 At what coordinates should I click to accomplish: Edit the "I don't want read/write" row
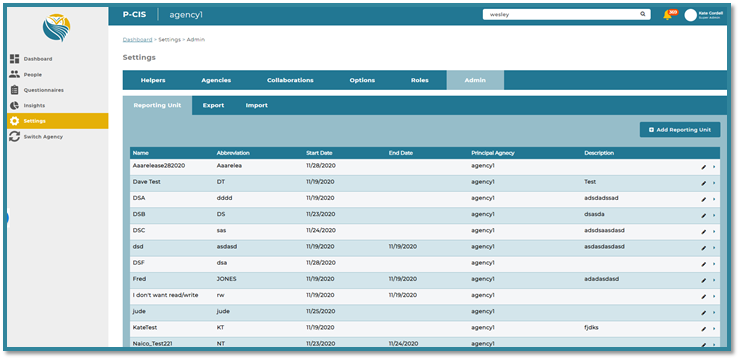704,296
